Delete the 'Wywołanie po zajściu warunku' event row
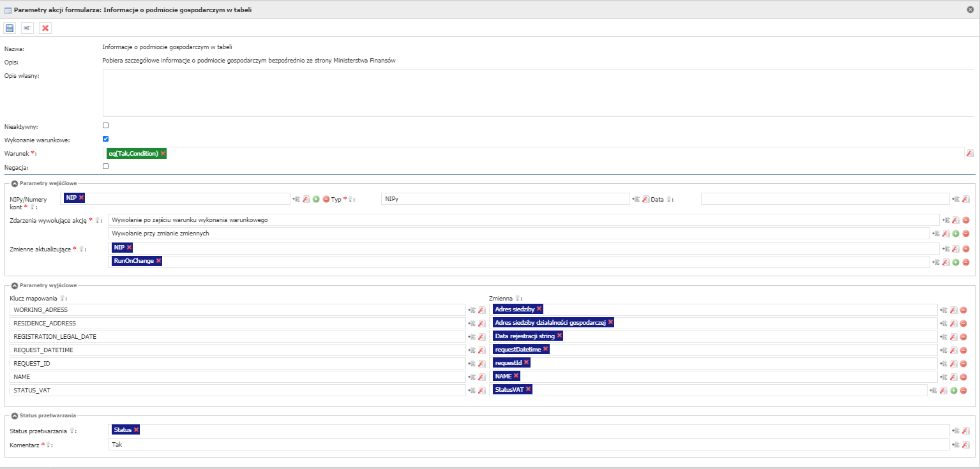The width and height of the screenshot is (980, 469). click(965, 220)
